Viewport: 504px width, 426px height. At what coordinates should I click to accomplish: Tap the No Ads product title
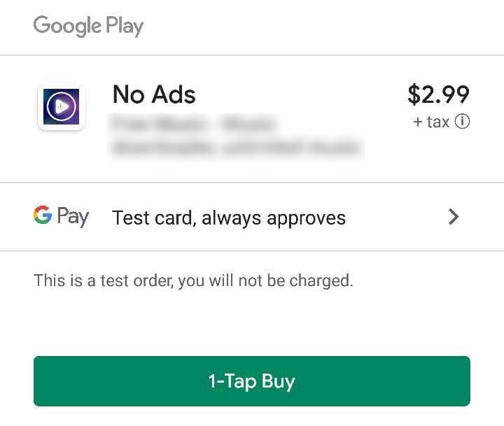pos(154,94)
